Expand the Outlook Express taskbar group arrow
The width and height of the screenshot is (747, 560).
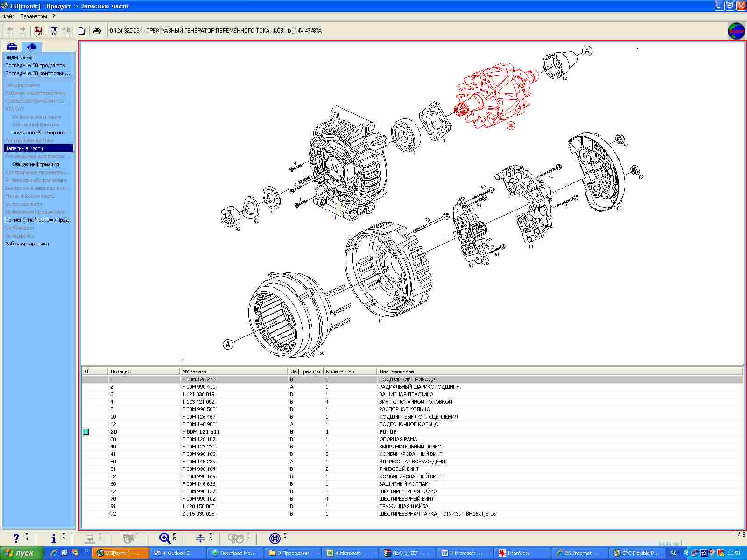(x=204, y=553)
